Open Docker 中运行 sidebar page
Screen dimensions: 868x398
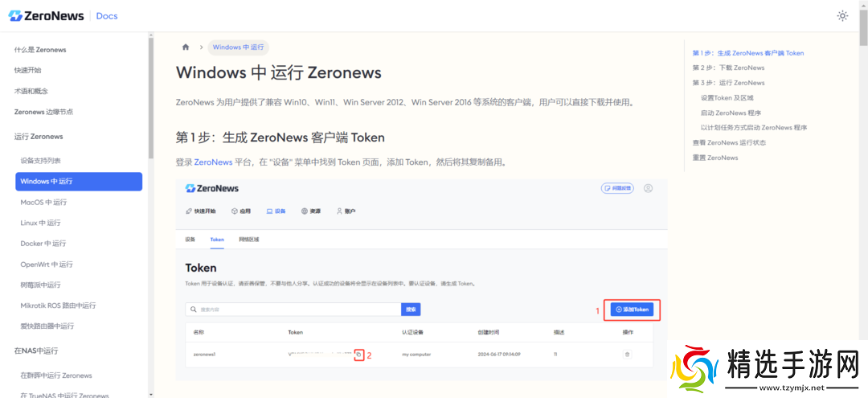(43, 244)
